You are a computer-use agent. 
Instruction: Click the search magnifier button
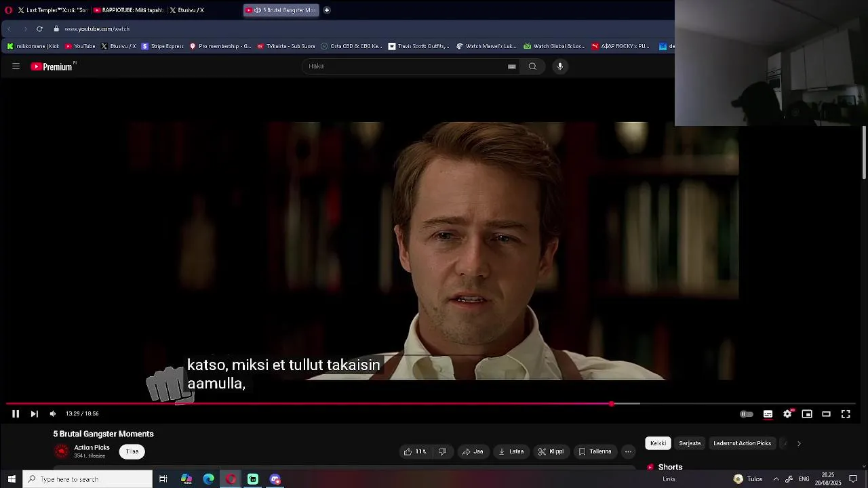pos(532,66)
